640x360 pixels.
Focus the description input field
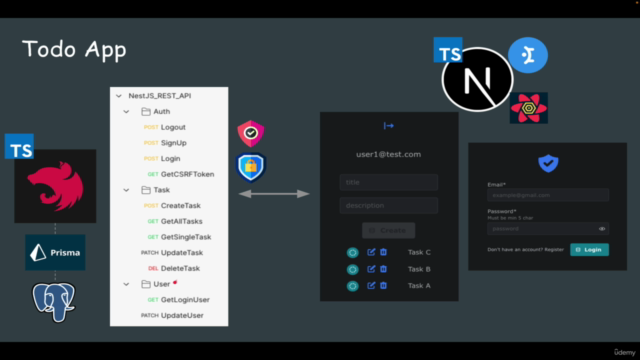(x=389, y=205)
